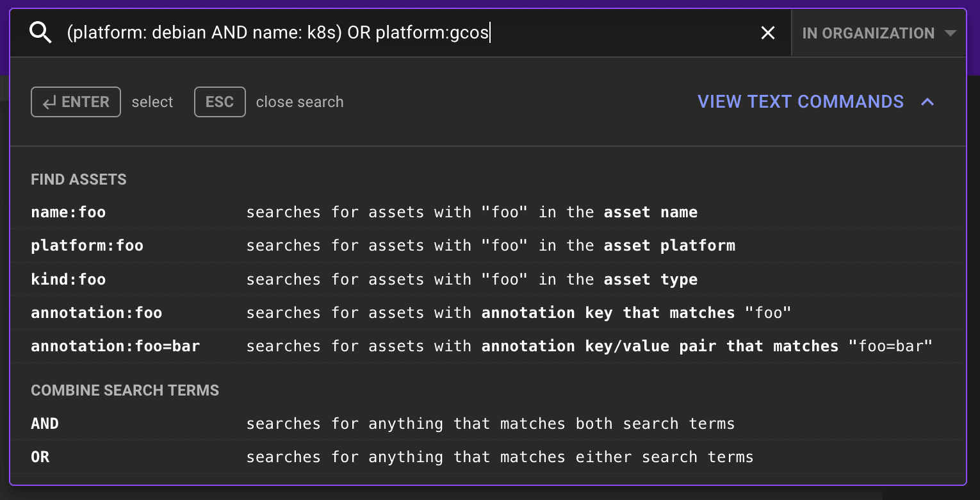Click the close search label next to ESC

tap(300, 101)
